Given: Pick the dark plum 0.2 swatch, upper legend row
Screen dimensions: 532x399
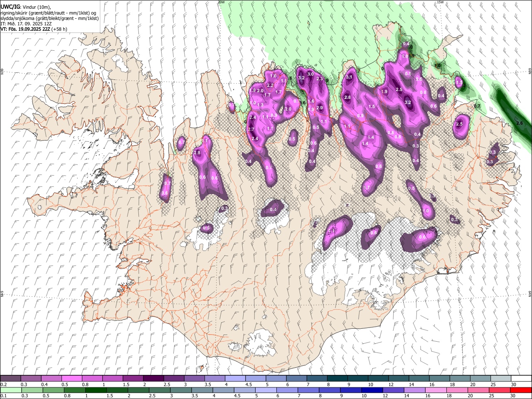Looking at the screenshot, I should (x=10, y=379).
